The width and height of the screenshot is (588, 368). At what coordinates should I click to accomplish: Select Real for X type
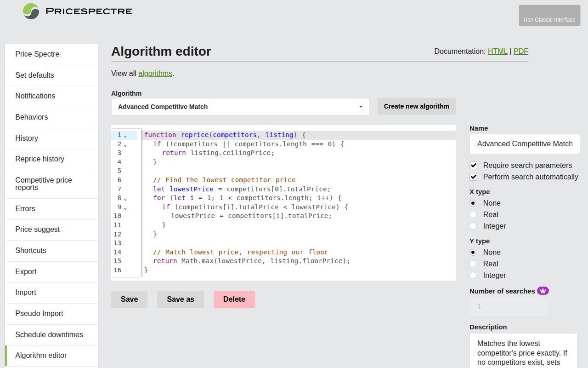coord(473,214)
